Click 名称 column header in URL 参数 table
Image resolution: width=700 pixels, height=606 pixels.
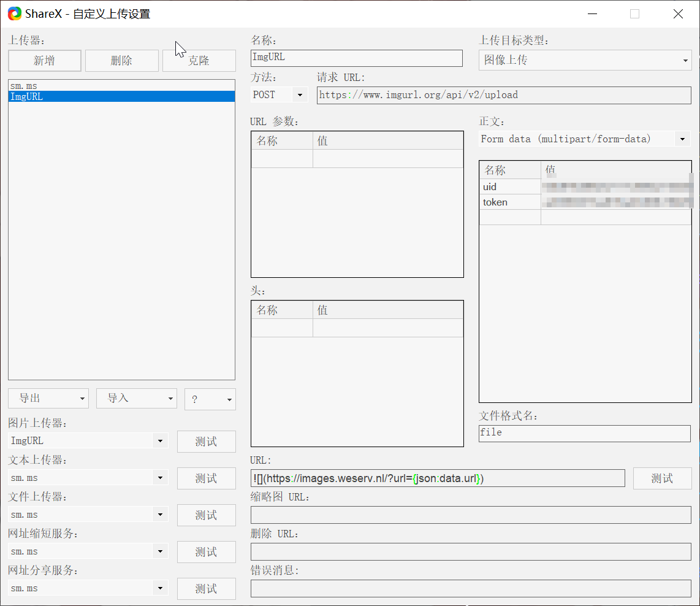[282, 140]
